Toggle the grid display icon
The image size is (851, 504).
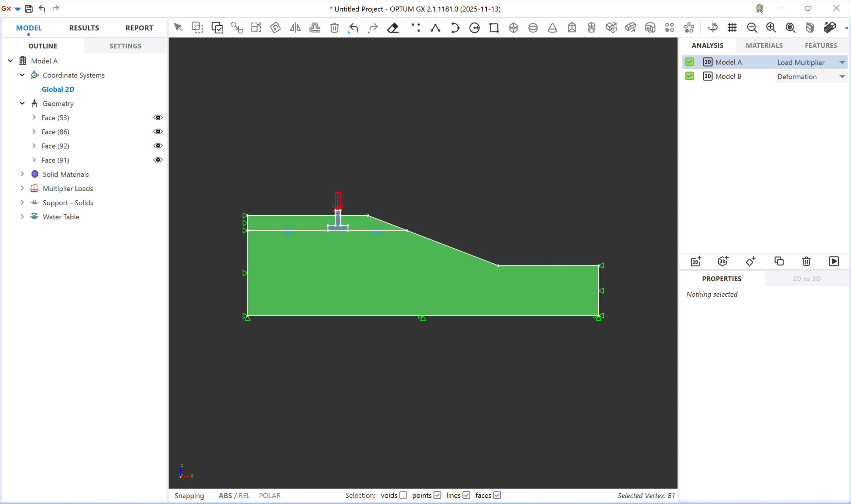[732, 28]
